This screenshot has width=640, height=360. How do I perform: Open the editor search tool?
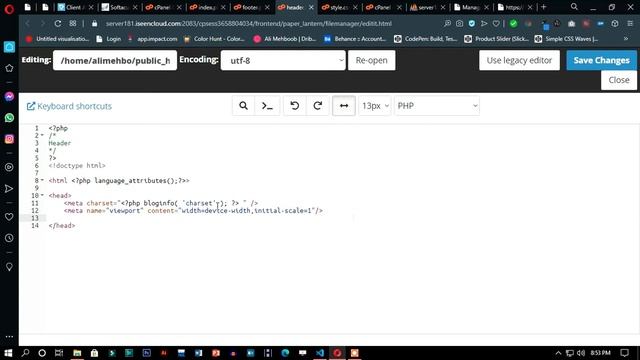[x=243, y=106]
